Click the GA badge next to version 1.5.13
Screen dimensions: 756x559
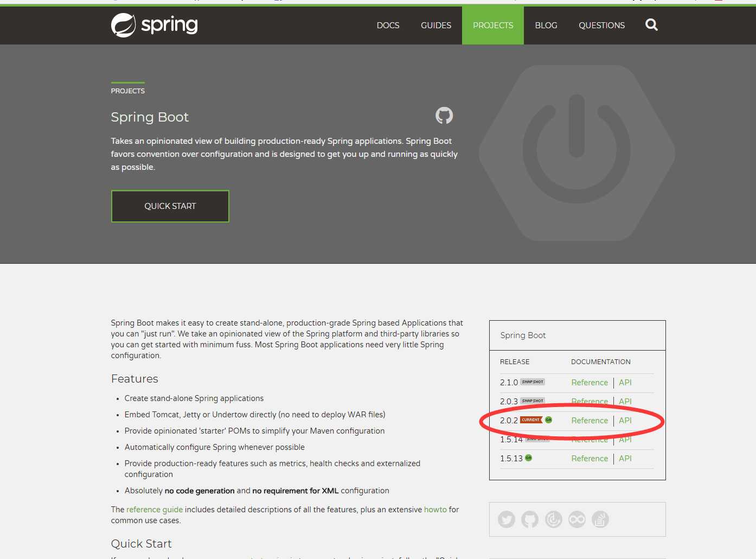click(x=528, y=458)
